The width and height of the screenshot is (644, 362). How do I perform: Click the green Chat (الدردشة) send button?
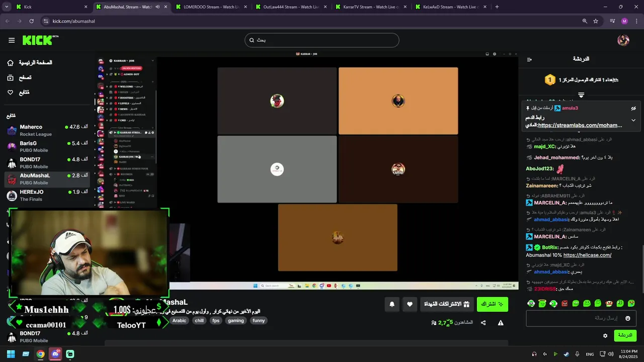(x=625, y=335)
